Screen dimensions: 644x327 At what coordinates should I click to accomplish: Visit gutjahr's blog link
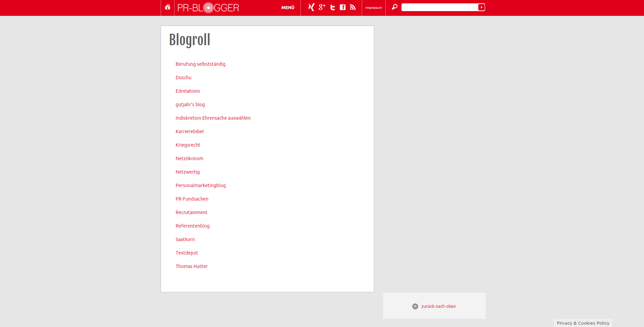[x=190, y=105]
